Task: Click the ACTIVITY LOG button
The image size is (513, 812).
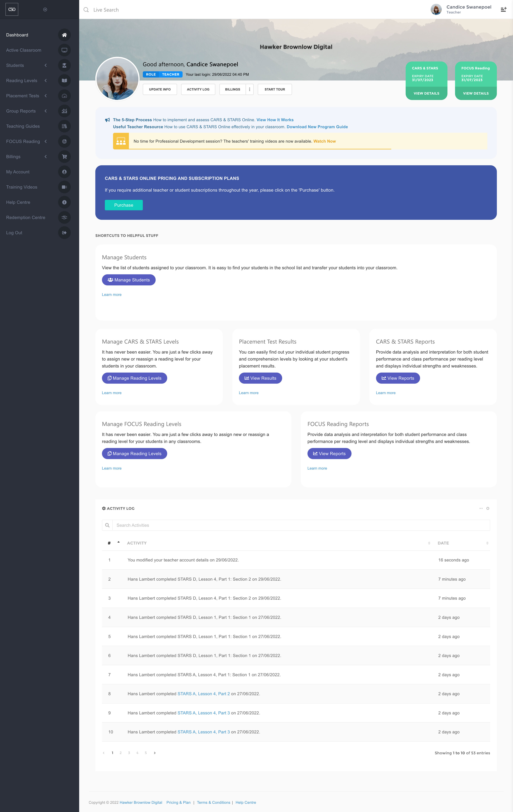Action: point(198,89)
